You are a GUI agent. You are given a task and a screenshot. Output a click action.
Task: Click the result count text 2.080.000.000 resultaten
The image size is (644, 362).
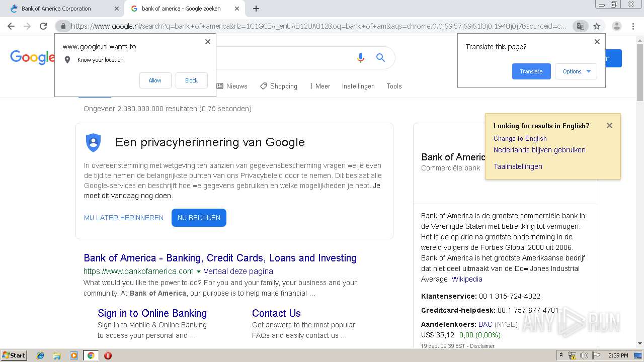click(x=168, y=109)
